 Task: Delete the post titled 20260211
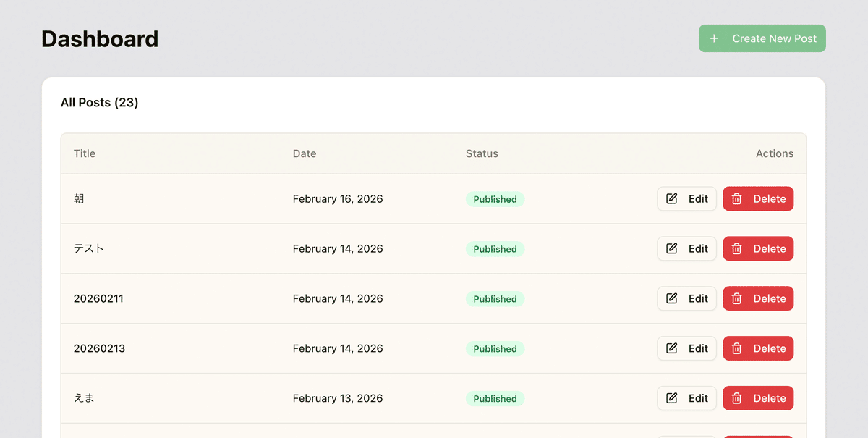758,298
